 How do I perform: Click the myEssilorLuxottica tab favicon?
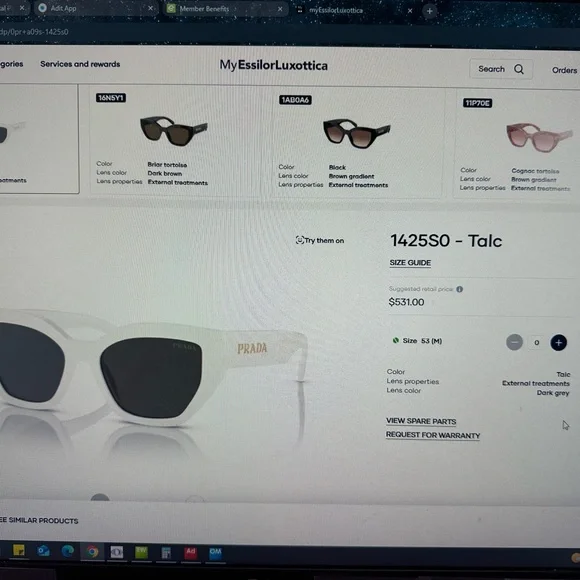(300, 10)
